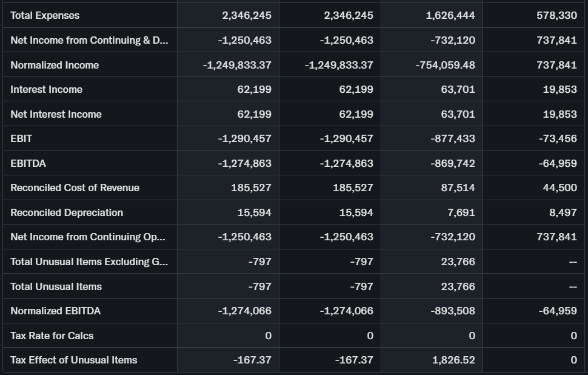The width and height of the screenshot is (588, 375).
Task: Select the Tax Effect of Unusual Items label
Action: 74,360
